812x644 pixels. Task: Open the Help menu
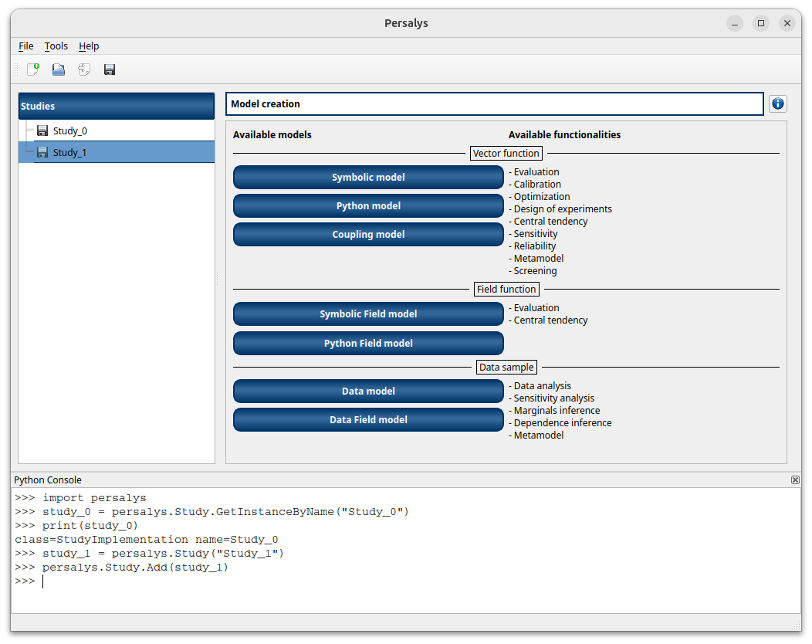89,46
